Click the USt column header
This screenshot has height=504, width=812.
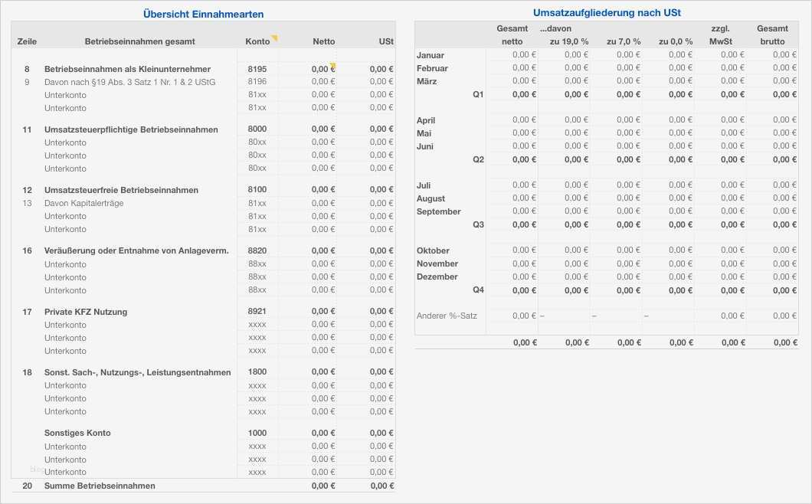[x=387, y=41]
